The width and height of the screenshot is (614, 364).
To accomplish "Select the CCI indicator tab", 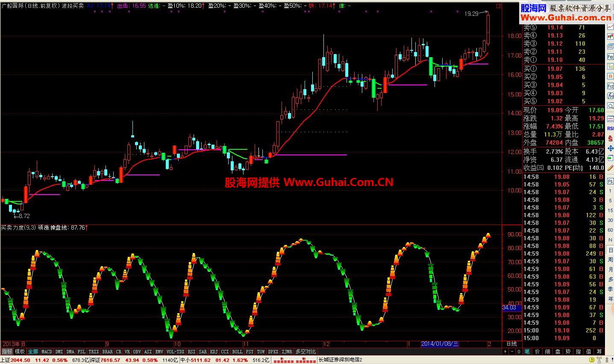I will [x=225, y=352].
